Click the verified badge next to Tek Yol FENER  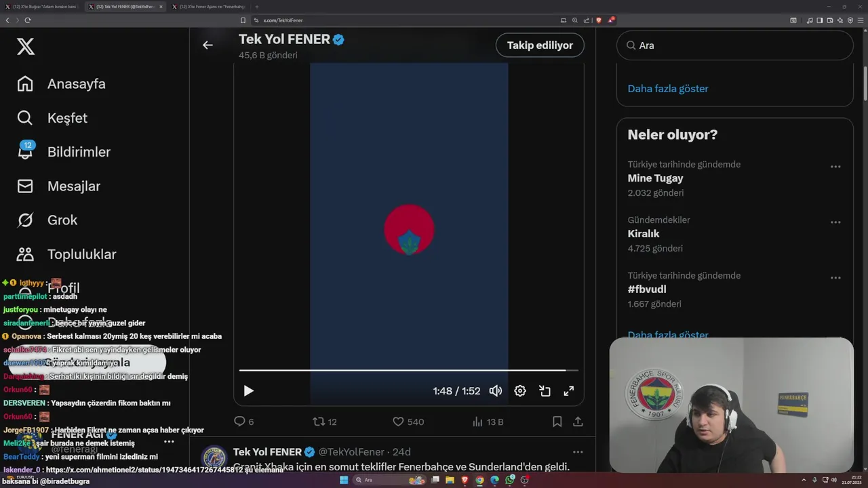338,39
